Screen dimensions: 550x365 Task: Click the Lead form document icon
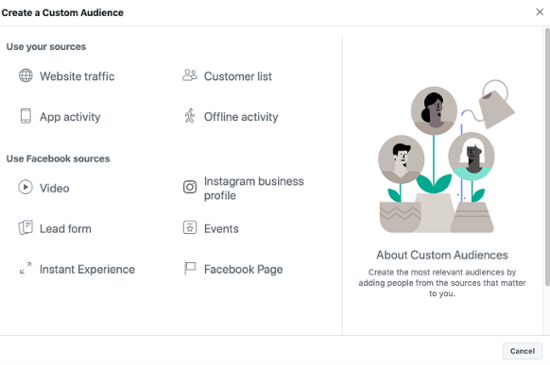pyautogui.click(x=26, y=228)
